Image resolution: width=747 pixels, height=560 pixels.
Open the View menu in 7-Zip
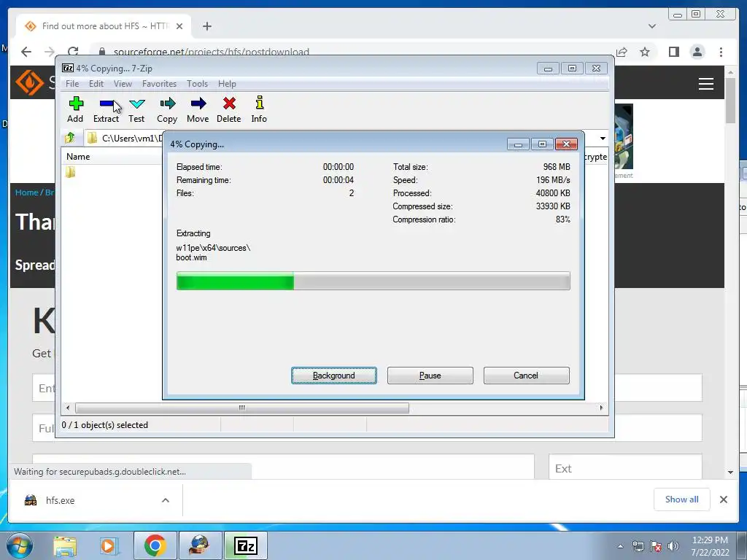coord(123,84)
